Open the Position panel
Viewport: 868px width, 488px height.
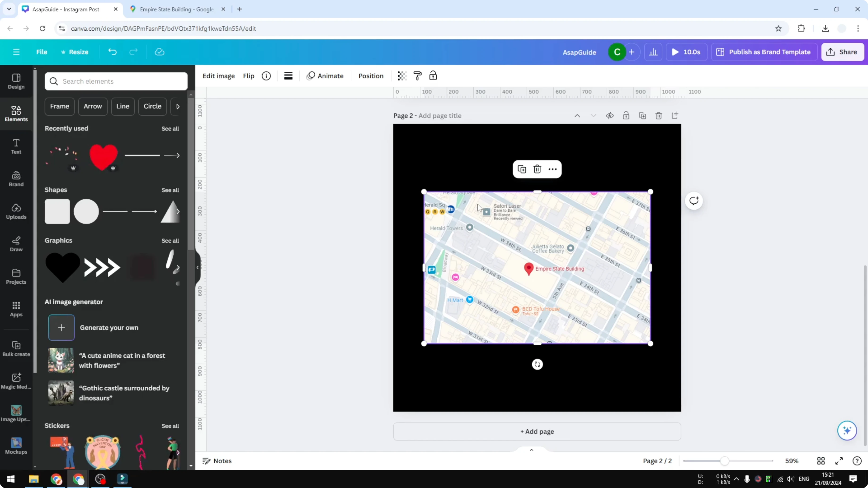[x=371, y=76]
